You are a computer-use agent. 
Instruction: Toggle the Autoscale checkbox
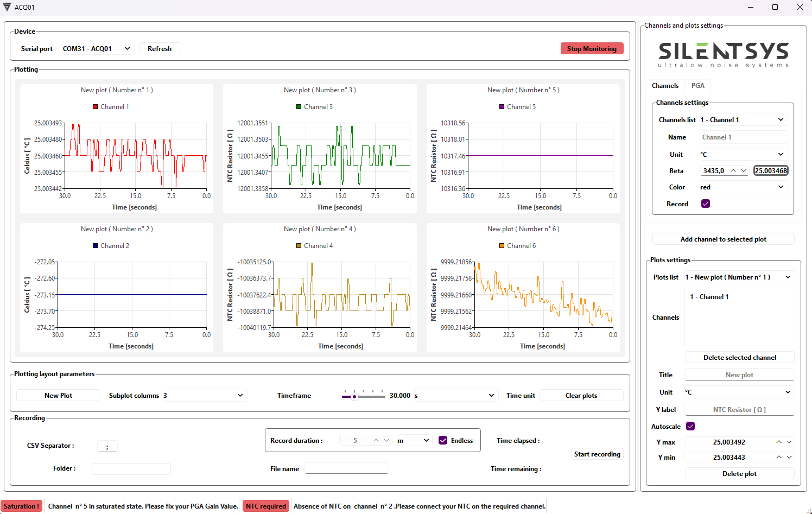pos(690,426)
